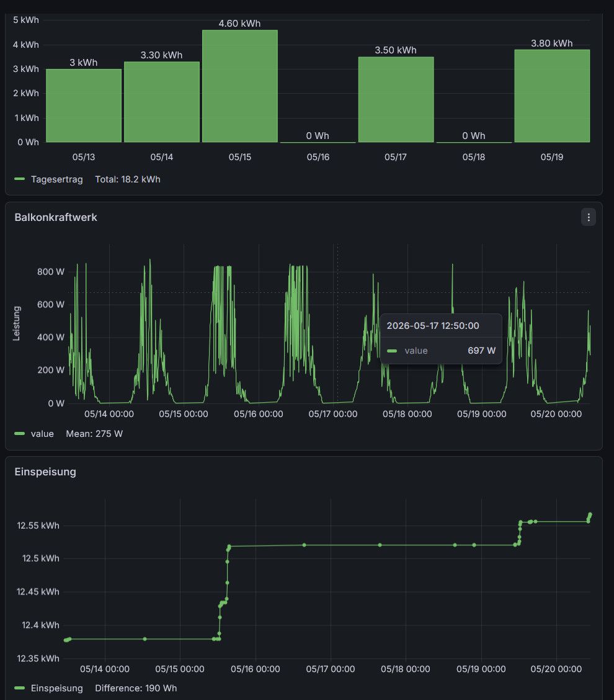Click the Leistung vertical axis title

tap(17, 324)
